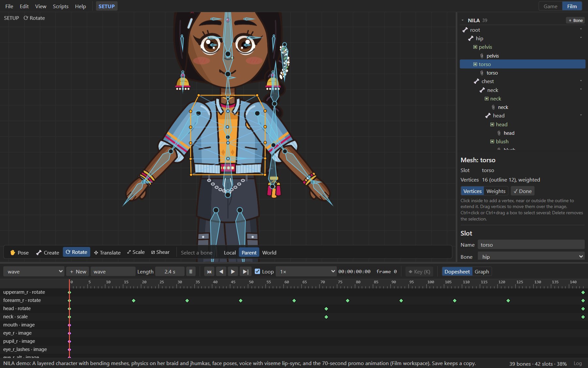
Task: Toggle the Loop checkbox
Action: 257,271
